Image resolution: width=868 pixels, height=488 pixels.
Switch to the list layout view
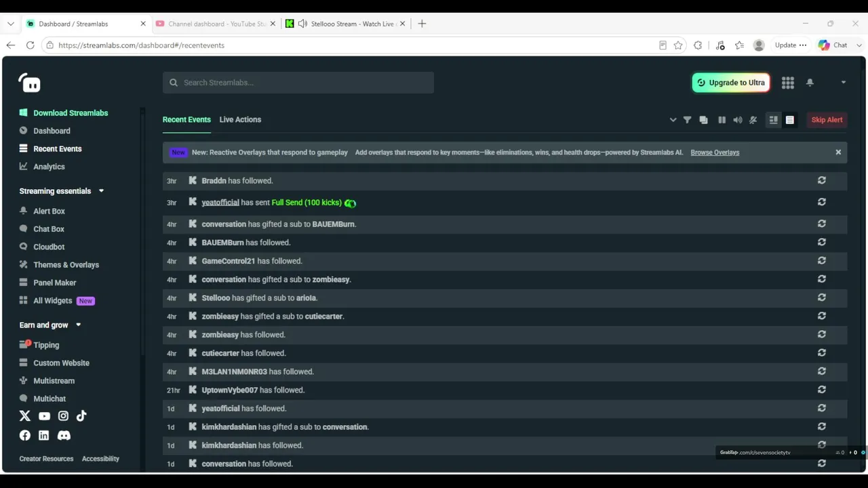tap(790, 120)
